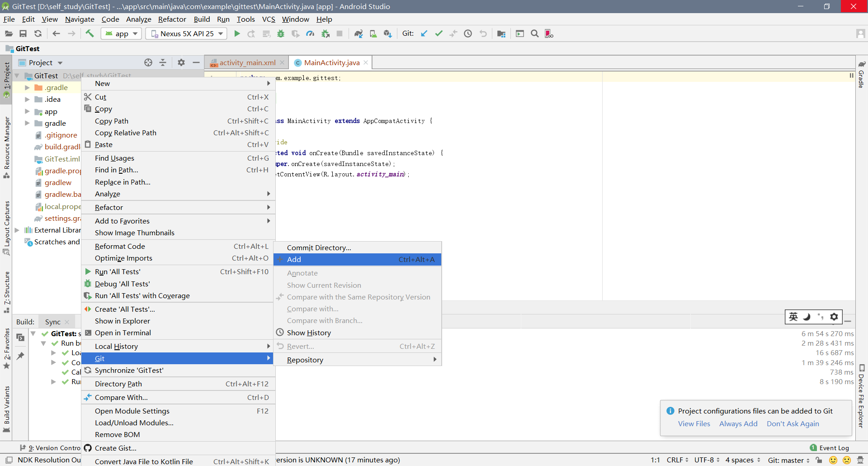The height and width of the screenshot is (466, 868).
Task: Click the Save All toolbar icon
Action: (x=23, y=33)
